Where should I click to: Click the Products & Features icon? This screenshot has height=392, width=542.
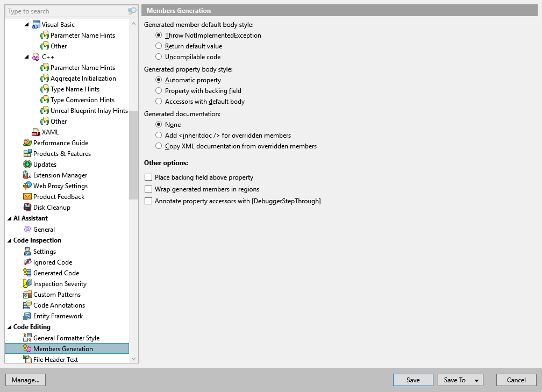[27, 153]
